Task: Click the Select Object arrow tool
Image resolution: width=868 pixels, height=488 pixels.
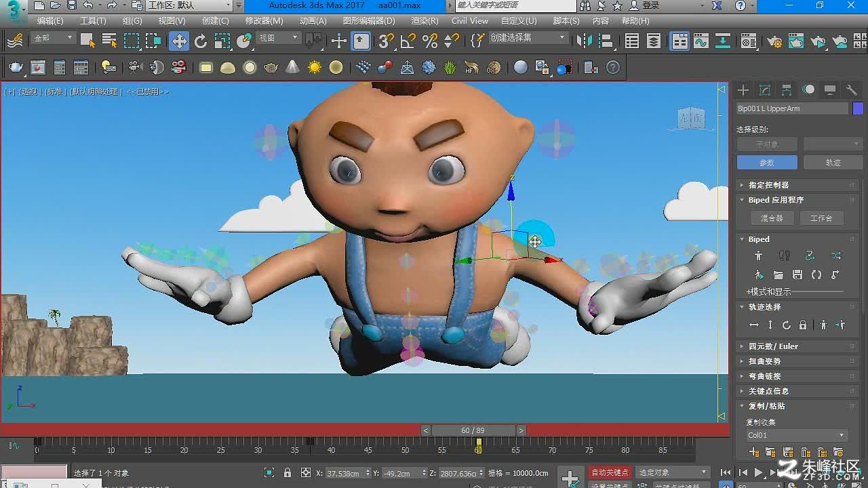Action: coord(87,41)
